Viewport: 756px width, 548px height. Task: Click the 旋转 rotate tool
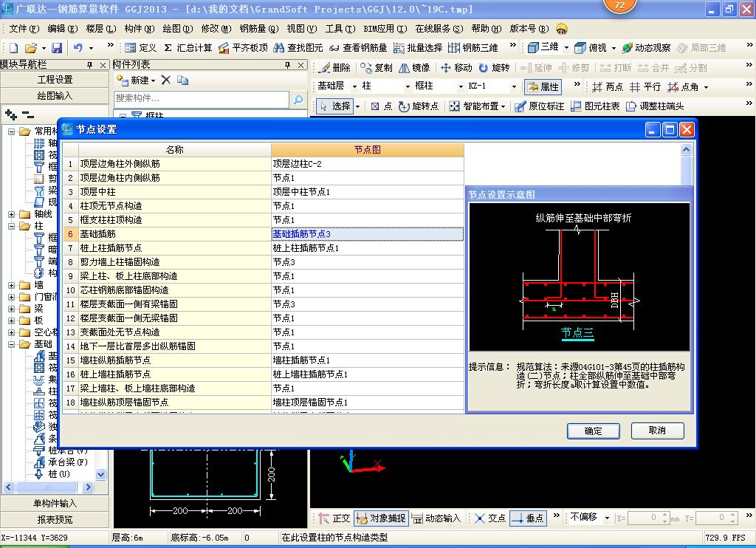click(x=494, y=67)
